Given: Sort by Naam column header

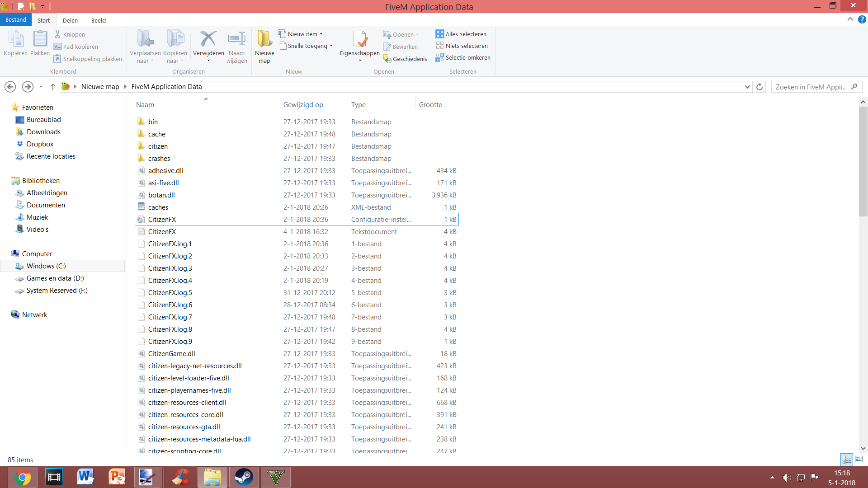Looking at the screenshot, I should [207, 104].
